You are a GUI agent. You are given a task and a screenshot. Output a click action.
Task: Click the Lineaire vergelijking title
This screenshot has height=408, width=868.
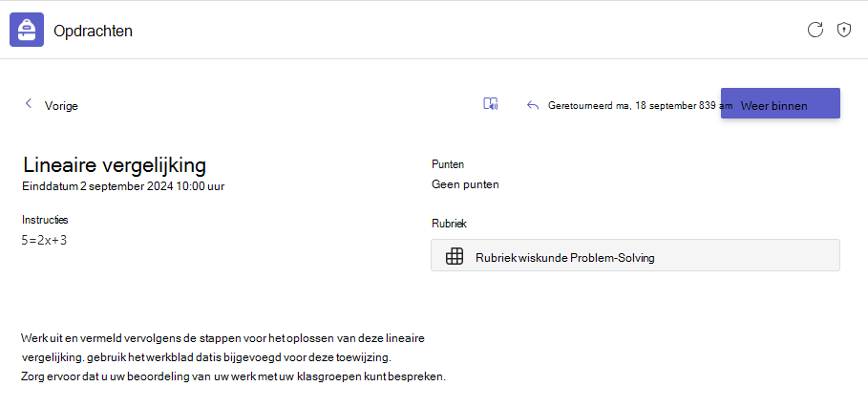pyautogui.click(x=114, y=164)
